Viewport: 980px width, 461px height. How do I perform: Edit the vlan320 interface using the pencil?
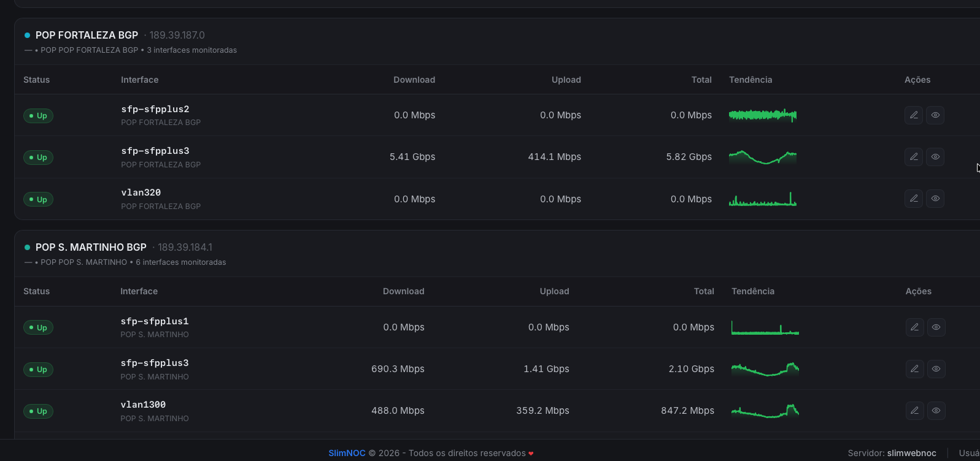pos(914,199)
